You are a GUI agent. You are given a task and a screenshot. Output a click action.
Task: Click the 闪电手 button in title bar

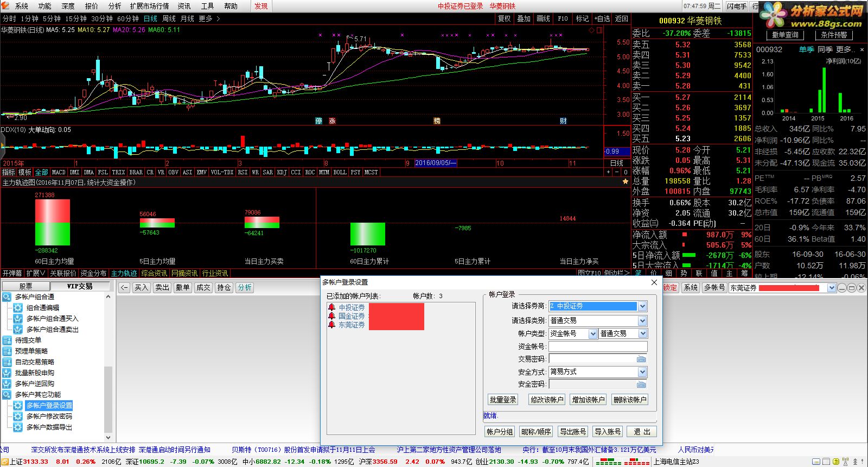coord(737,6)
